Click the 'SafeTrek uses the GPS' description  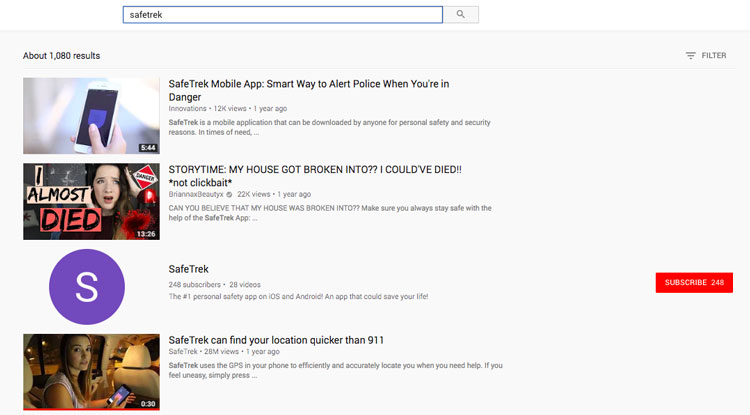click(x=335, y=370)
